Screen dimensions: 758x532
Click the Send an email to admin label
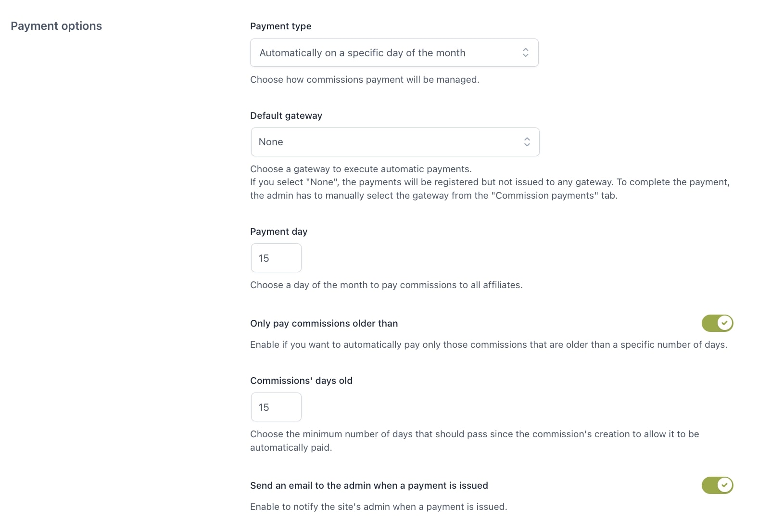369,486
